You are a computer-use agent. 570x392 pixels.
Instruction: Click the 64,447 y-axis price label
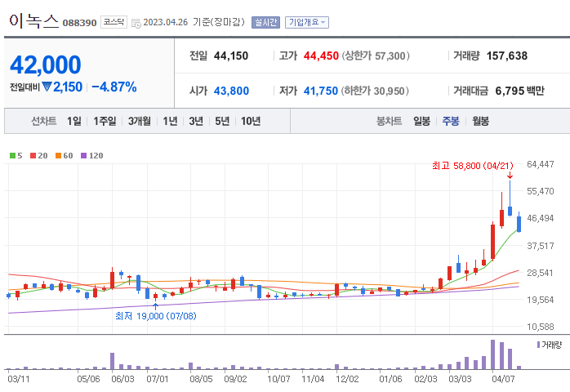pyautogui.click(x=540, y=164)
